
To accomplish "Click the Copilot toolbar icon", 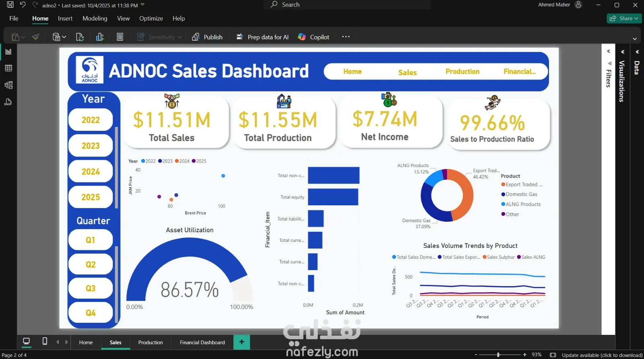I will tap(314, 37).
